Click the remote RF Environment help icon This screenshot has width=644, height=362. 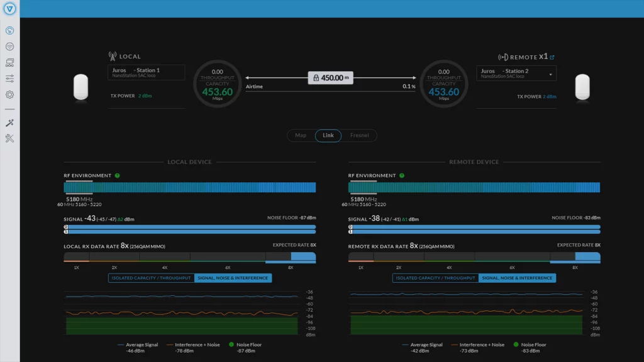[x=402, y=176]
